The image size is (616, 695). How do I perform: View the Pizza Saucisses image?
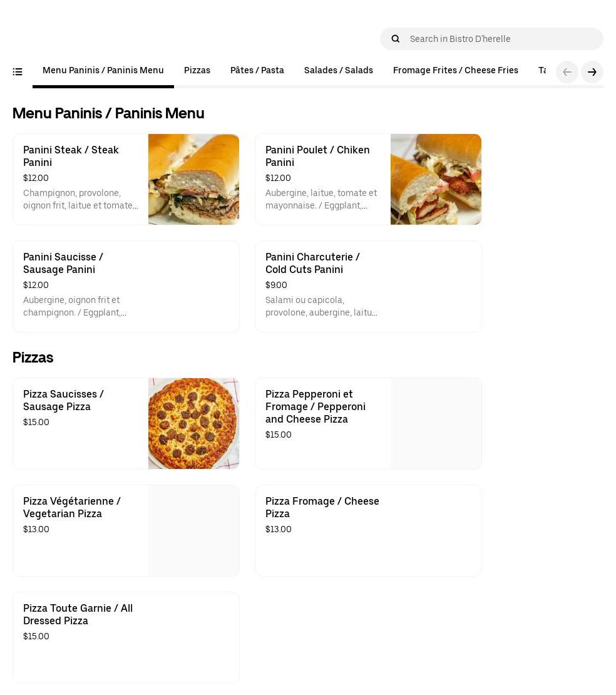193,423
